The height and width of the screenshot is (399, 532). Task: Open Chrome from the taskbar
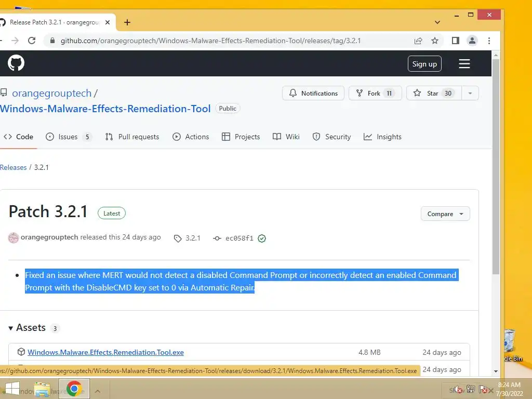74,389
